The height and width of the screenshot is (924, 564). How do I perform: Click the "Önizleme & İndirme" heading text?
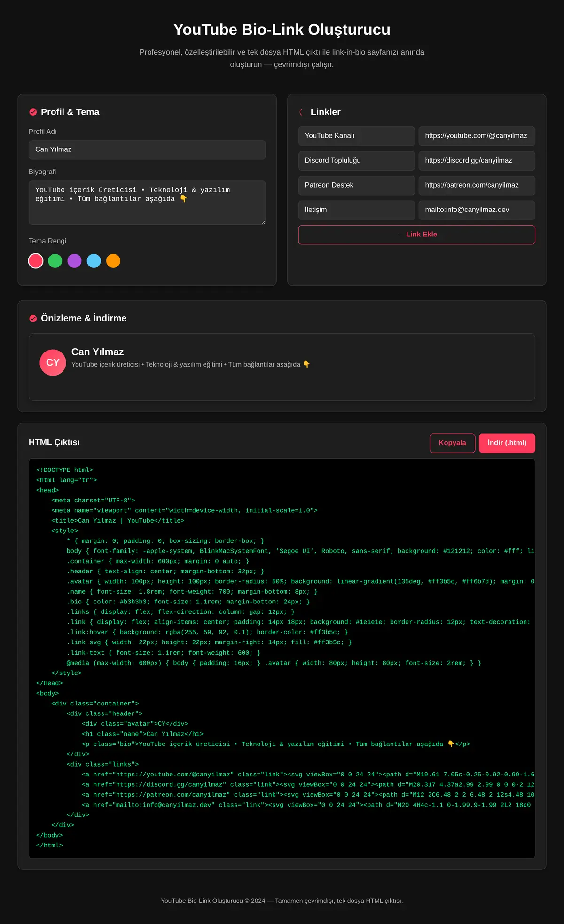pos(84,318)
